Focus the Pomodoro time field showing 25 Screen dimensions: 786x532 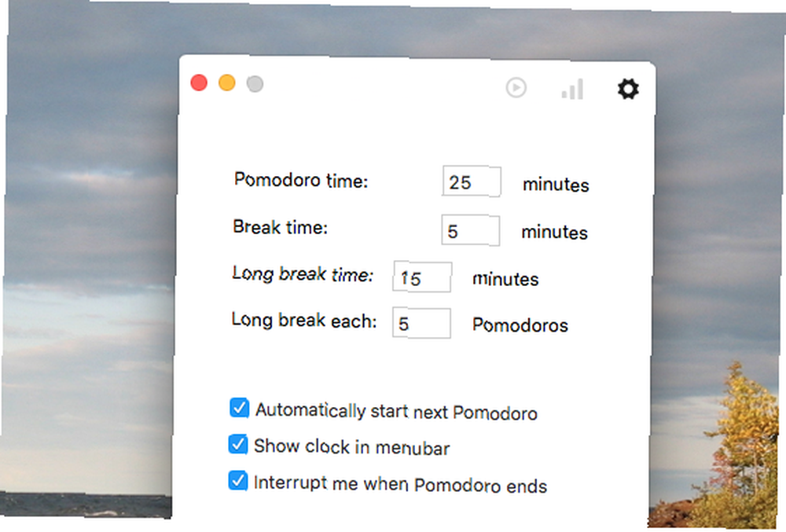[x=472, y=182]
